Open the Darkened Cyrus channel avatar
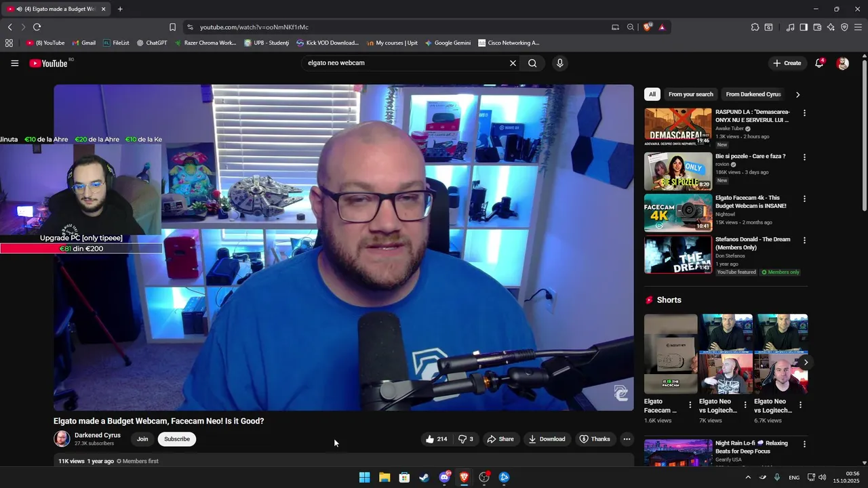Screen dimensions: 868x488 [62, 439]
